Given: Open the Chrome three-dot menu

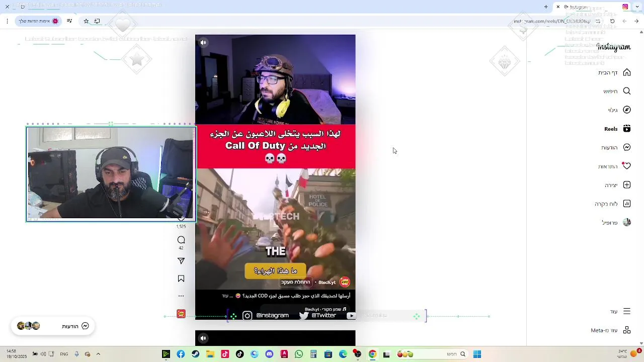Looking at the screenshot, I should coord(7,21).
